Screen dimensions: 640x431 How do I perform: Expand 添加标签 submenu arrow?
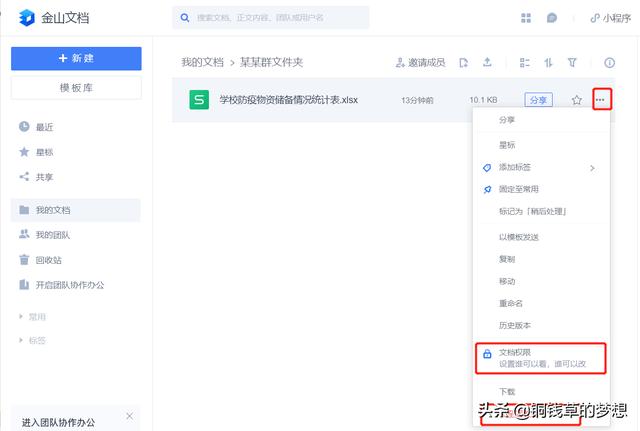point(592,168)
